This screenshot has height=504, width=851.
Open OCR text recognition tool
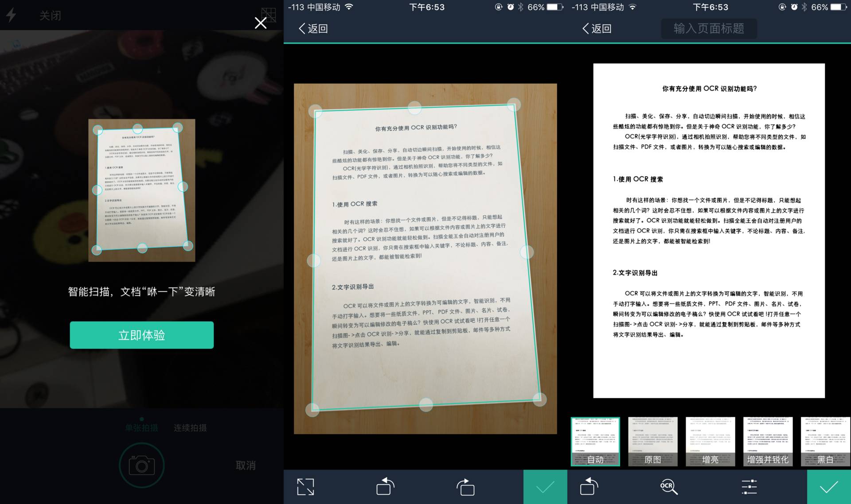(x=668, y=487)
